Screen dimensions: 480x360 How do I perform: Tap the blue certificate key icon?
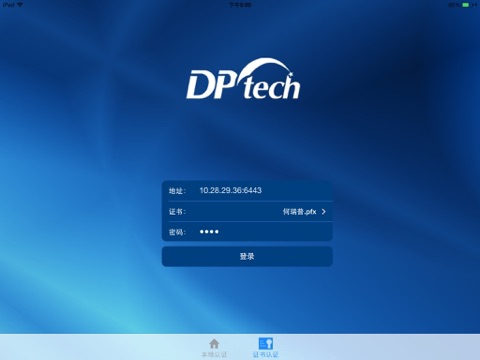[x=266, y=343]
